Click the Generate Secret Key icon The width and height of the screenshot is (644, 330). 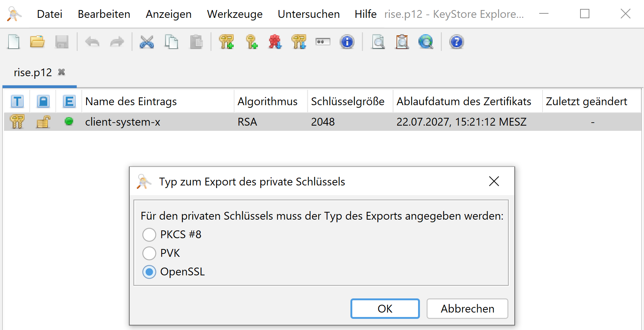252,42
